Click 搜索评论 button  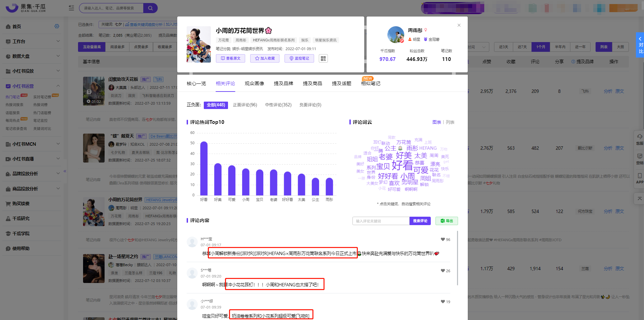(420, 221)
